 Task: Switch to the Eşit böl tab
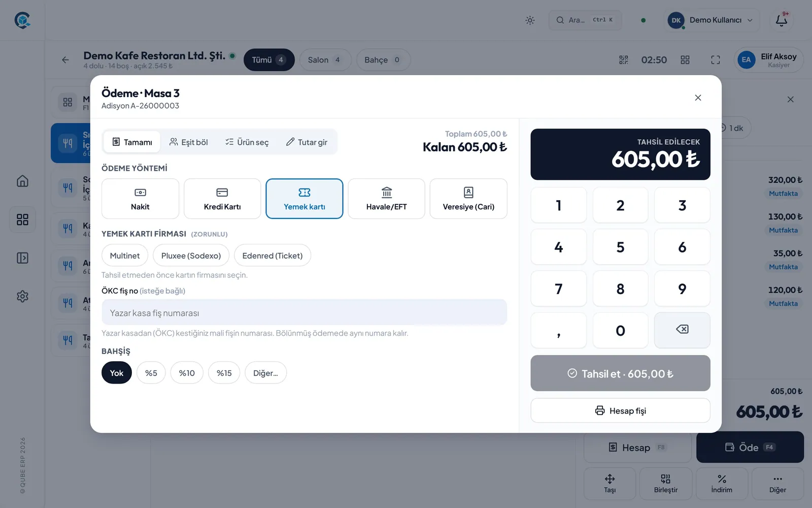coord(189,142)
